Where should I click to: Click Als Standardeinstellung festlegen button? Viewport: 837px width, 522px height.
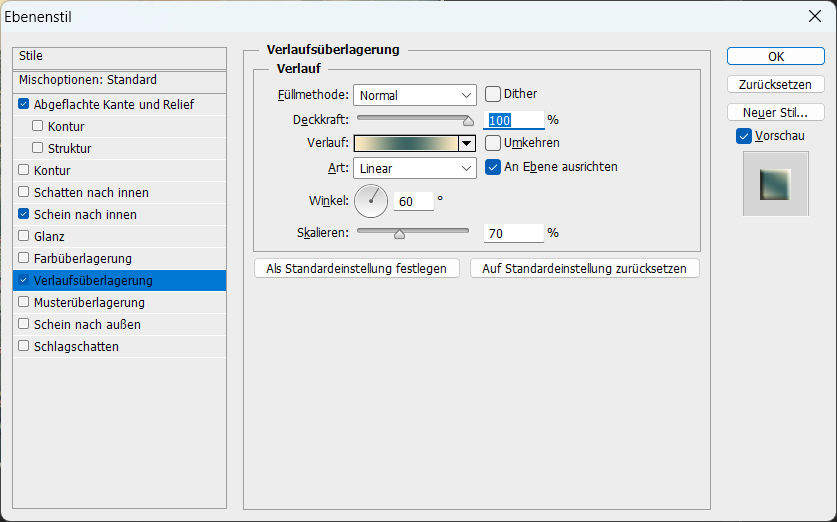click(357, 268)
